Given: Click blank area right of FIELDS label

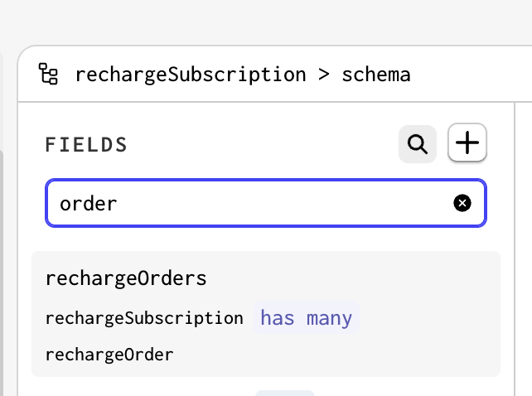Looking at the screenshot, I should point(261,144).
